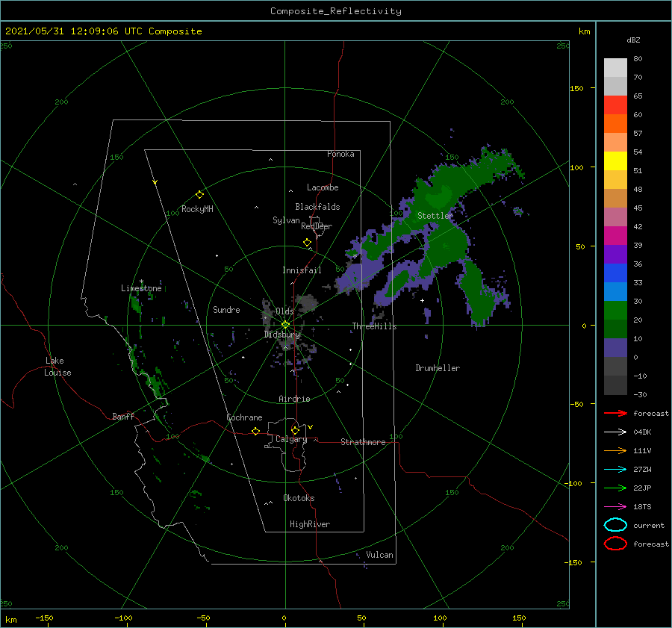Click the Airdrie label
The width and height of the screenshot is (672, 628).
[294, 399]
